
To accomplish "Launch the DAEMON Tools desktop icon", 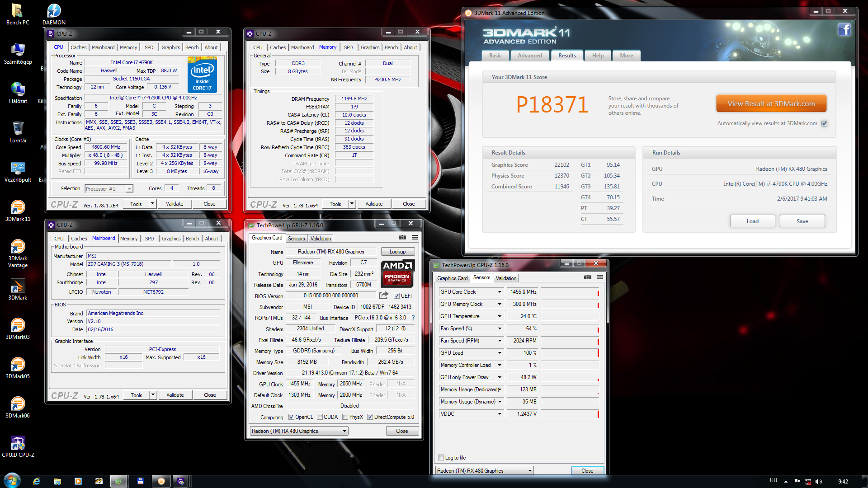I will 54,14.
